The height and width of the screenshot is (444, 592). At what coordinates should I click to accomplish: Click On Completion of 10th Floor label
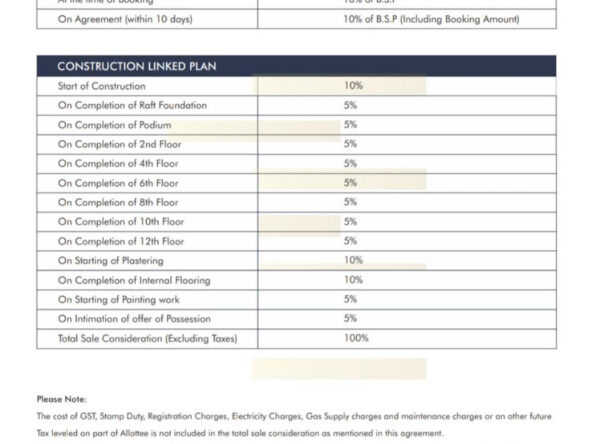click(x=121, y=222)
